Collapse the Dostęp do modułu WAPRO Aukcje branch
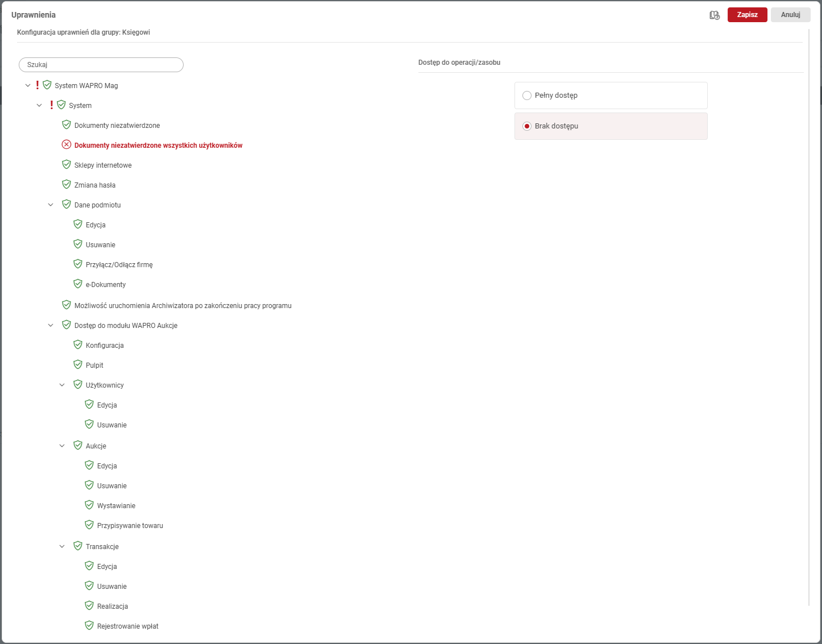 (x=51, y=326)
